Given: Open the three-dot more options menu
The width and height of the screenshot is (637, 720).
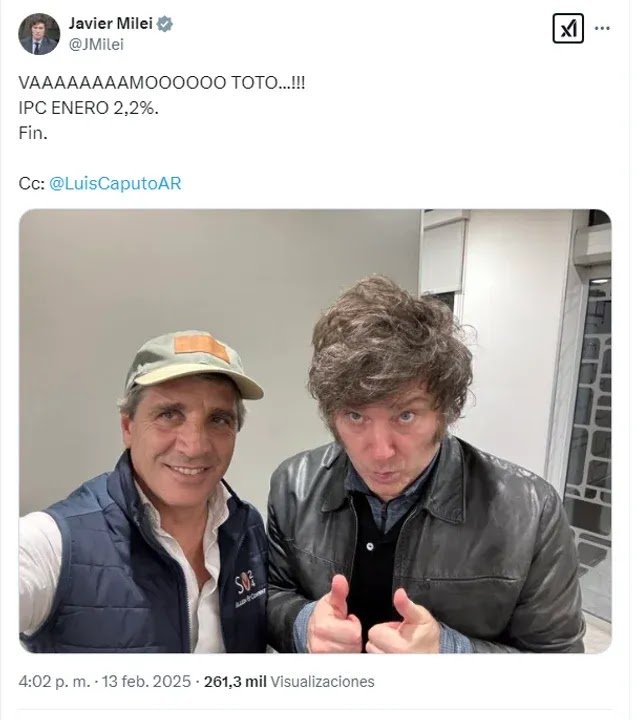Looking at the screenshot, I should [x=602, y=28].
